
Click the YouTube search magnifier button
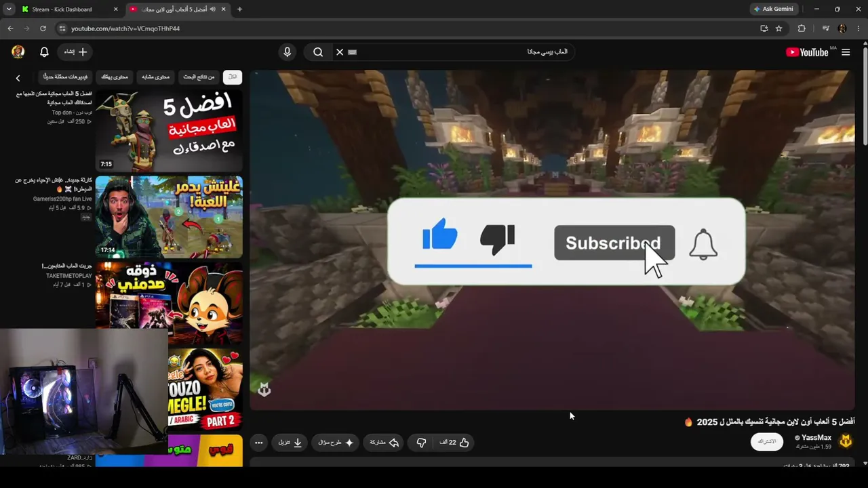click(318, 52)
